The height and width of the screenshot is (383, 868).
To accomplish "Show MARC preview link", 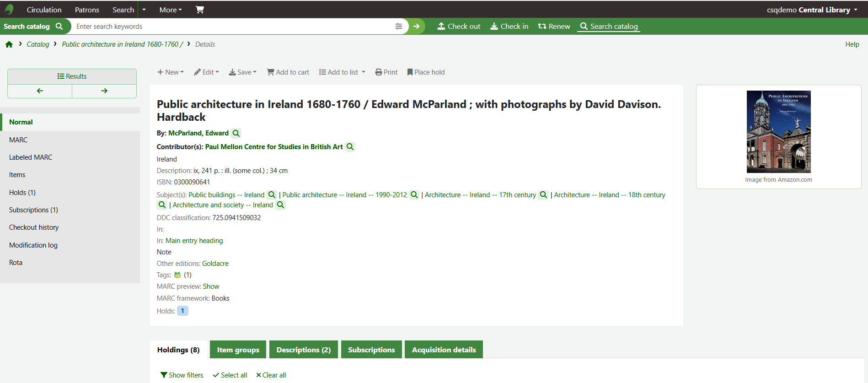I will [x=211, y=286].
